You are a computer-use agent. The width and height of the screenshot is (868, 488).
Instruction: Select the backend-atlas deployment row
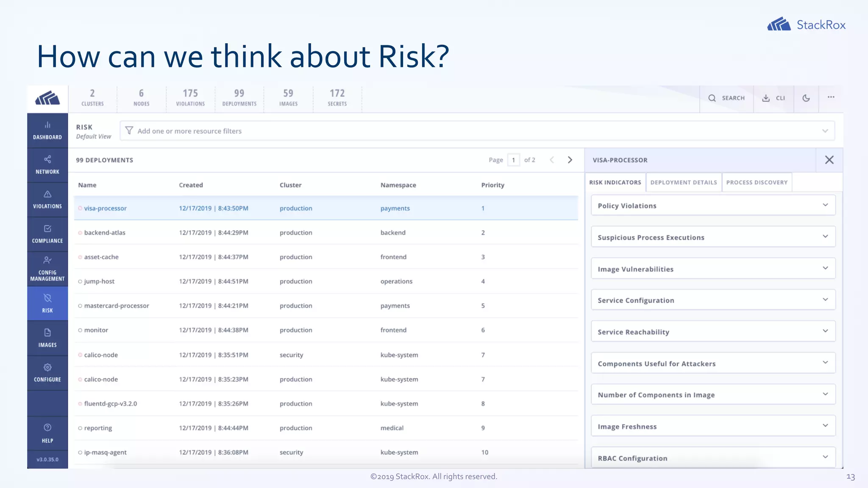click(x=326, y=233)
